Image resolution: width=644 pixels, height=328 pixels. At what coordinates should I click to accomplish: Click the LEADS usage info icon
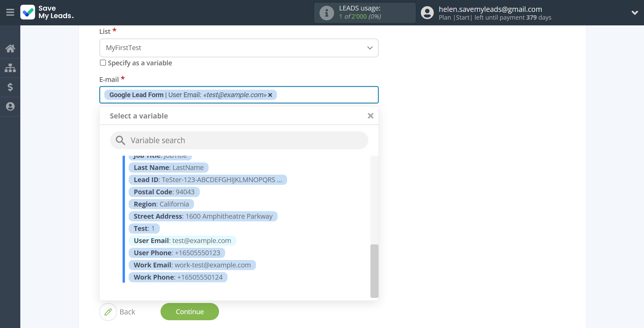tap(327, 13)
